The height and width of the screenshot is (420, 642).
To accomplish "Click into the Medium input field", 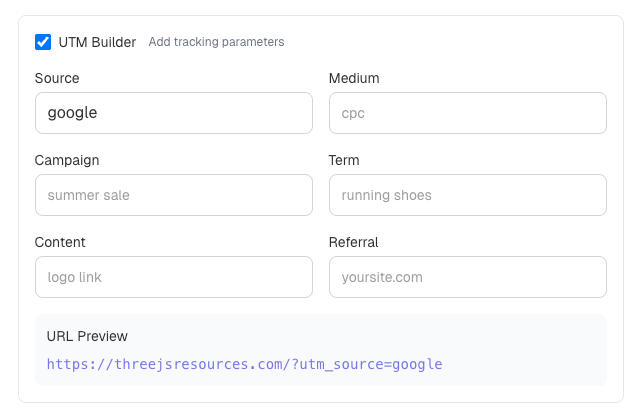I will (467, 113).
